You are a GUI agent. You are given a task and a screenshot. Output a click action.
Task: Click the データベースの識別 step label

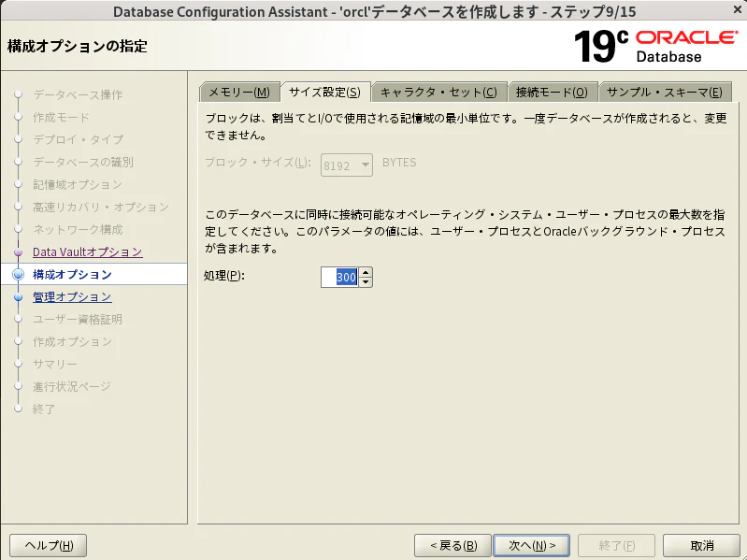pos(83,162)
